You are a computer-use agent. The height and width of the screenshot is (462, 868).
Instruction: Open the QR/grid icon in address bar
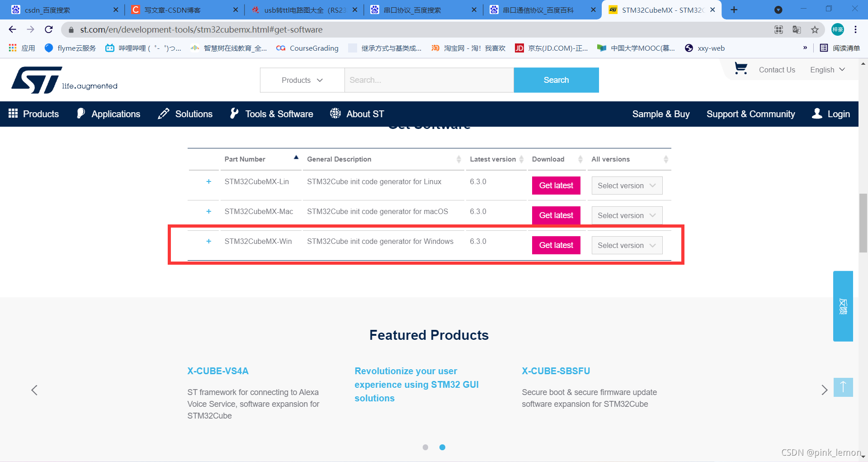click(778, 30)
